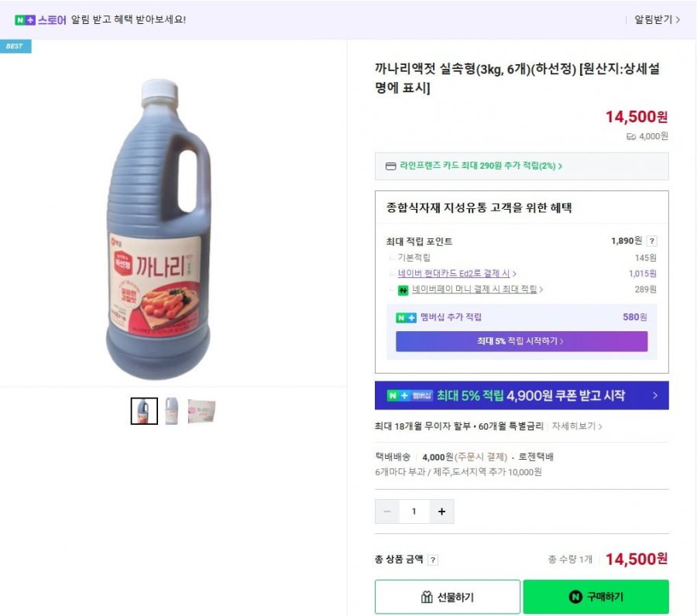Increase quantity with the plus button
Viewport: 697px width, 616px height.
(x=442, y=511)
